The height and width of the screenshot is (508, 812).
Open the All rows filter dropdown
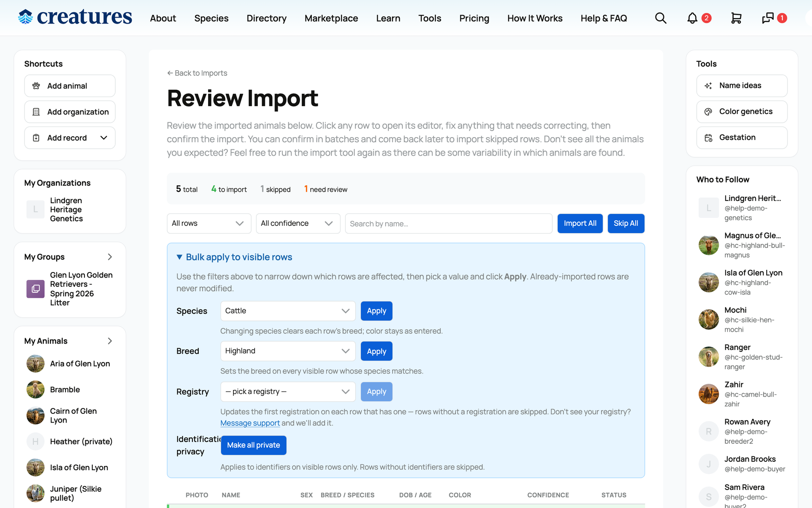coord(209,224)
